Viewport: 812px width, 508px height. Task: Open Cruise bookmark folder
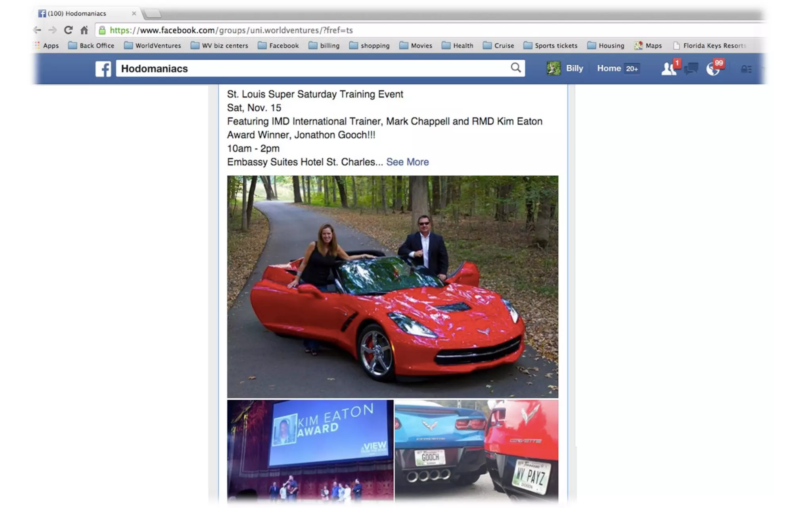click(498, 46)
